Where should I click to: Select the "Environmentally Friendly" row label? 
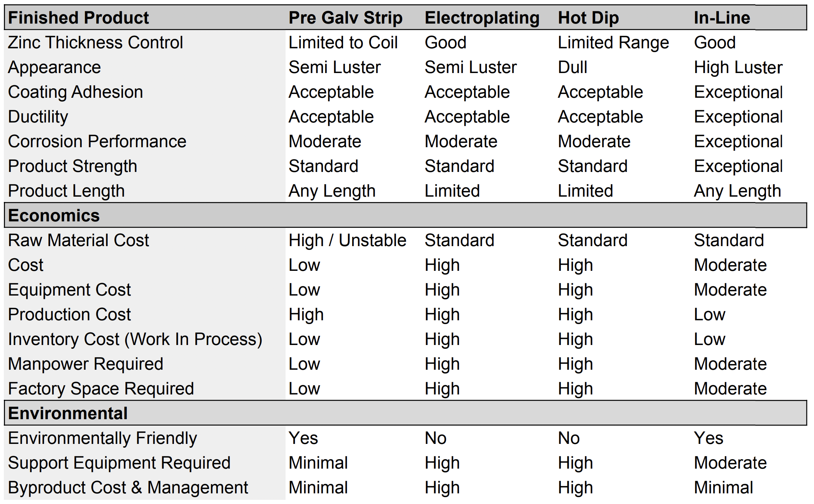[102, 438]
